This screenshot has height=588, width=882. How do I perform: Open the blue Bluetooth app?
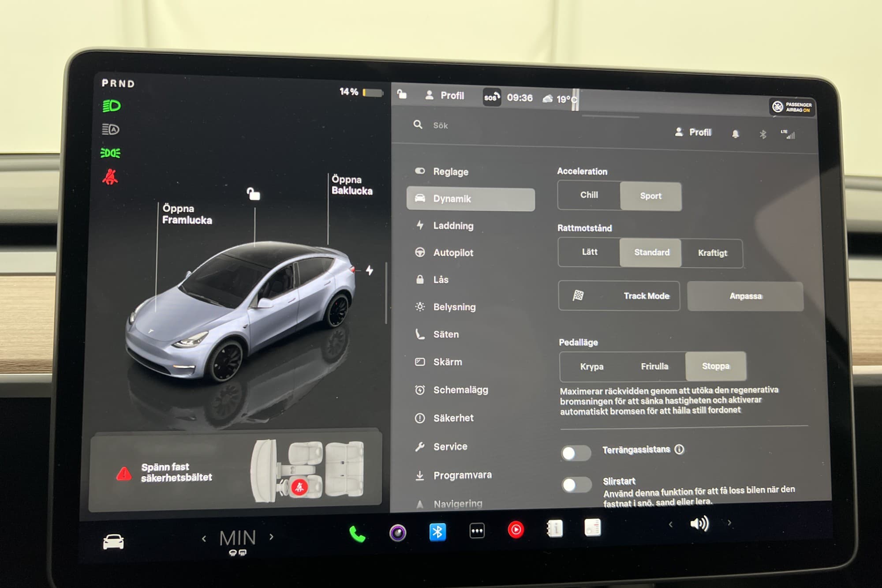coord(437,532)
